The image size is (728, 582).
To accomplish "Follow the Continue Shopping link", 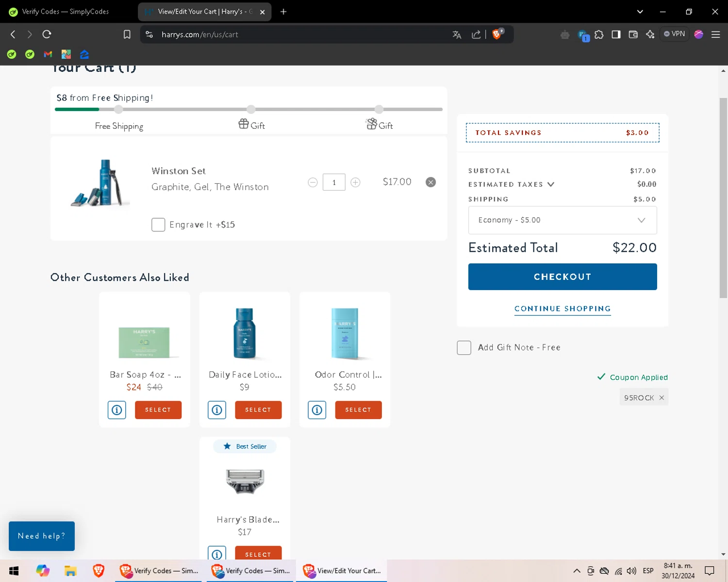I will click(563, 309).
